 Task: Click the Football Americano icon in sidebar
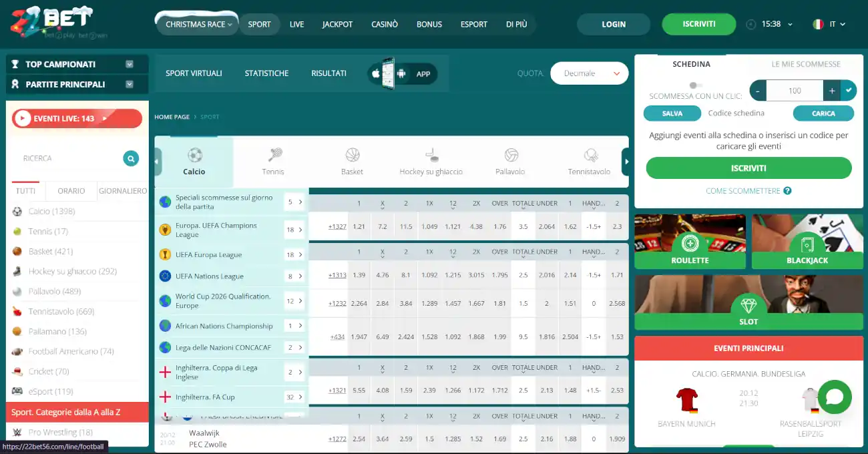[17, 352]
